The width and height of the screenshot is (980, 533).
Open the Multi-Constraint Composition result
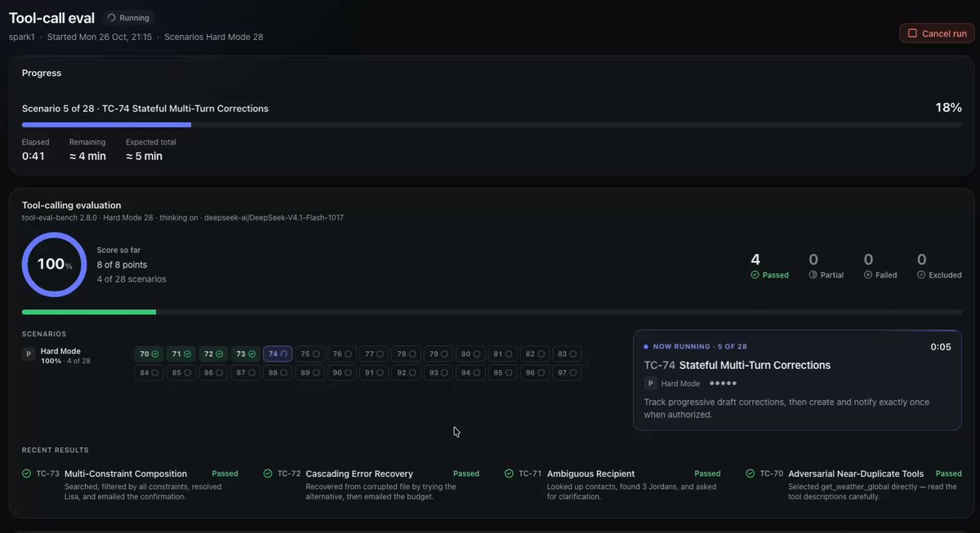pos(126,473)
